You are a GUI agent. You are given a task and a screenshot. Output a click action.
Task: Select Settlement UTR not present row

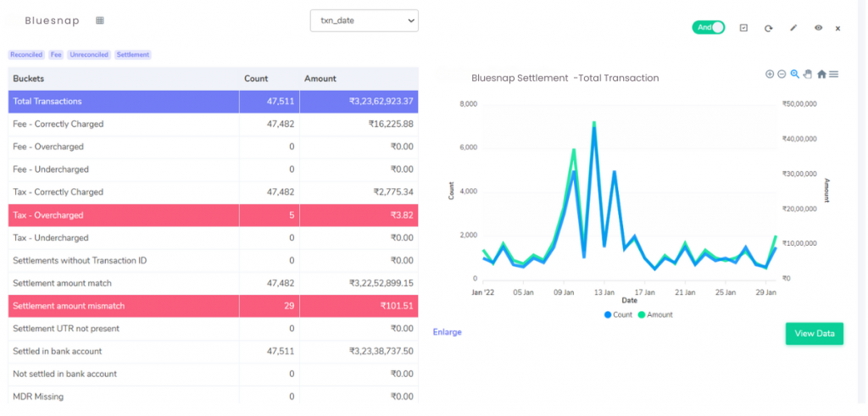tap(213, 329)
